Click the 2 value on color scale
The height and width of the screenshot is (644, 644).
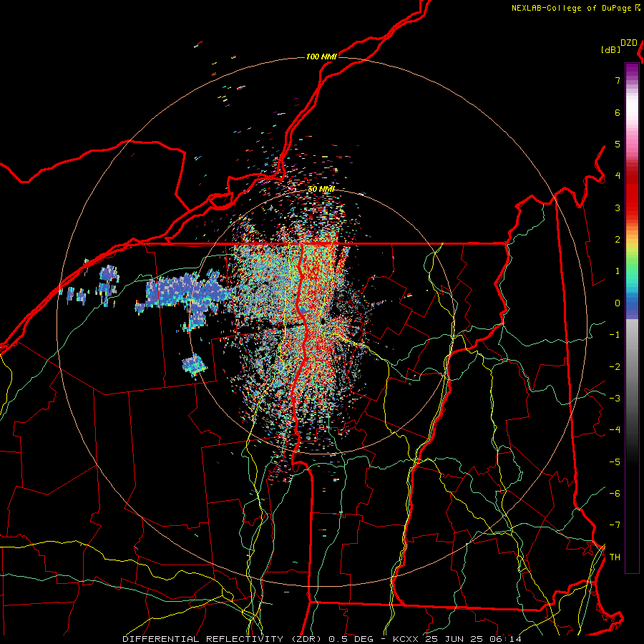618,240
